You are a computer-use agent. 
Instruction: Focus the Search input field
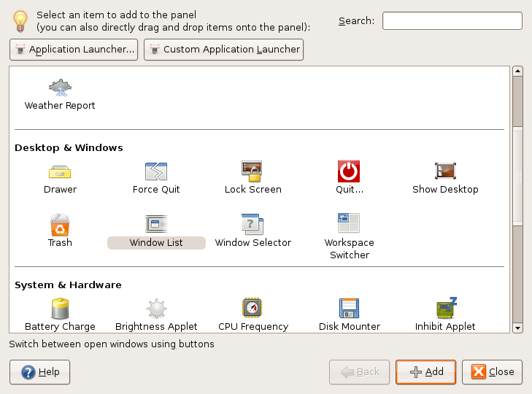pos(452,21)
